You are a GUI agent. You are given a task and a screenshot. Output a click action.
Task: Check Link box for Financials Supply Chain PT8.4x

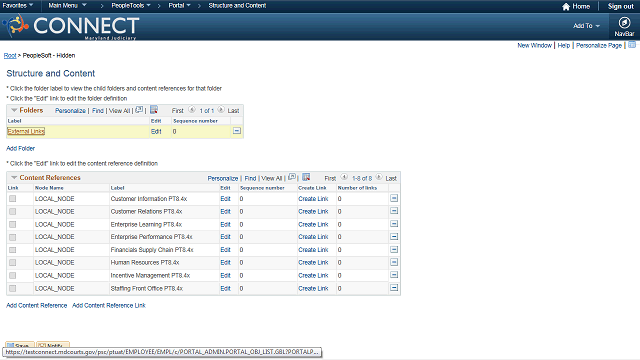coord(13,250)
